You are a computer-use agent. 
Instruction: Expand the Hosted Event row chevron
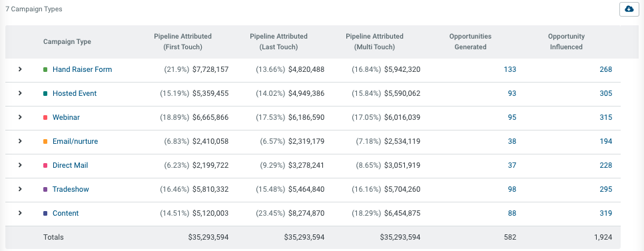coord(20,93)
